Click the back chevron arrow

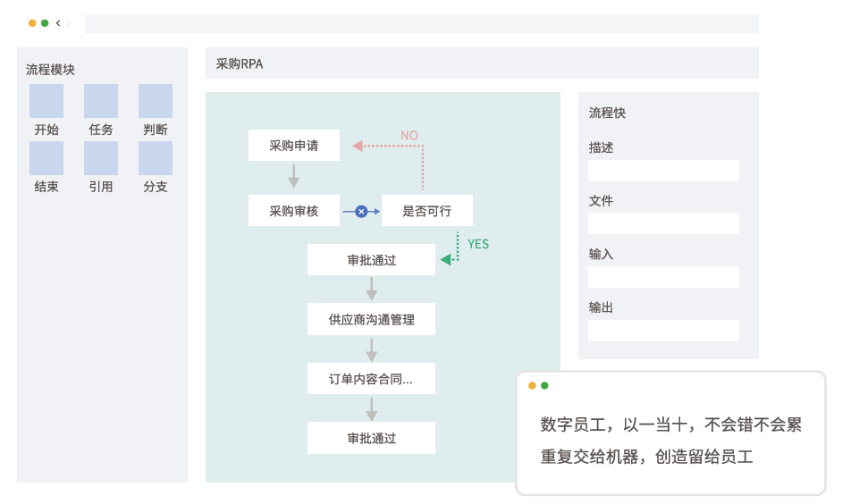58,23
